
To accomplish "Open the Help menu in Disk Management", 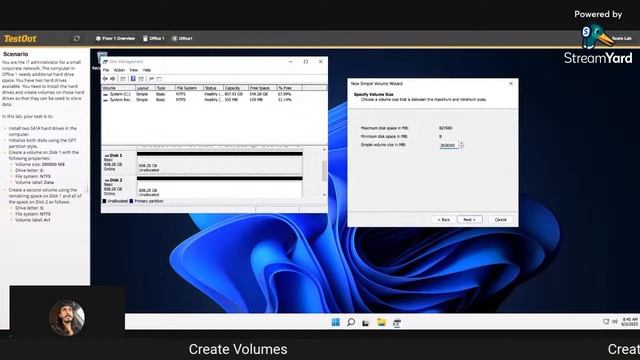I will tap(147, 70).
